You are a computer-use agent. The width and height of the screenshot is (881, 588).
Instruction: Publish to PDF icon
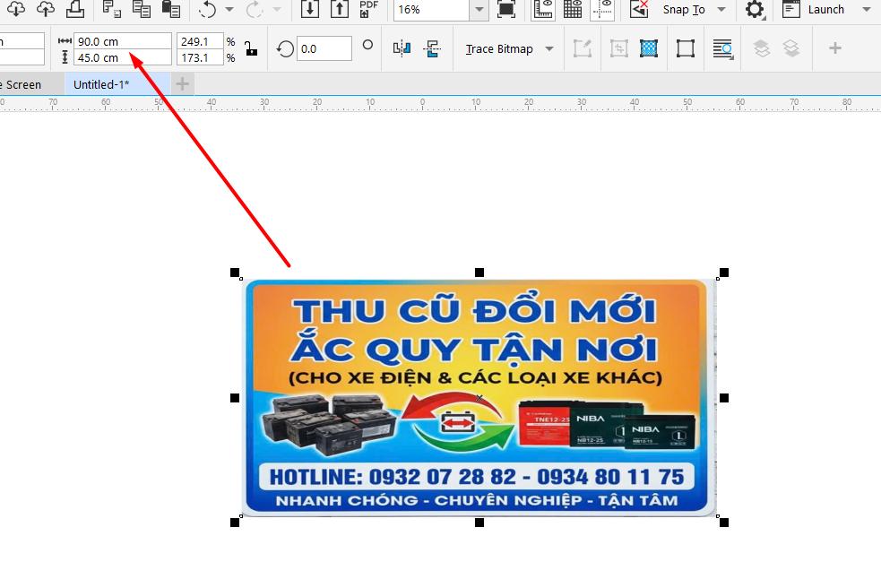(368, 9)
